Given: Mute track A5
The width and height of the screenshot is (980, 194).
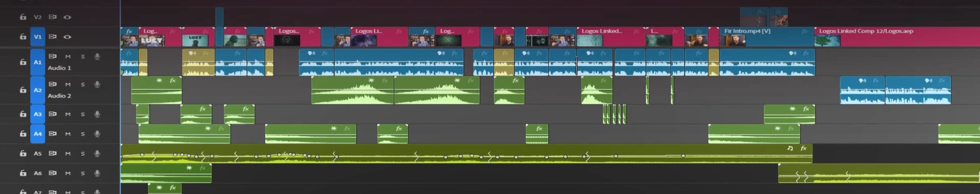Looking at the screenshot, I should click(x=67, y=154).
